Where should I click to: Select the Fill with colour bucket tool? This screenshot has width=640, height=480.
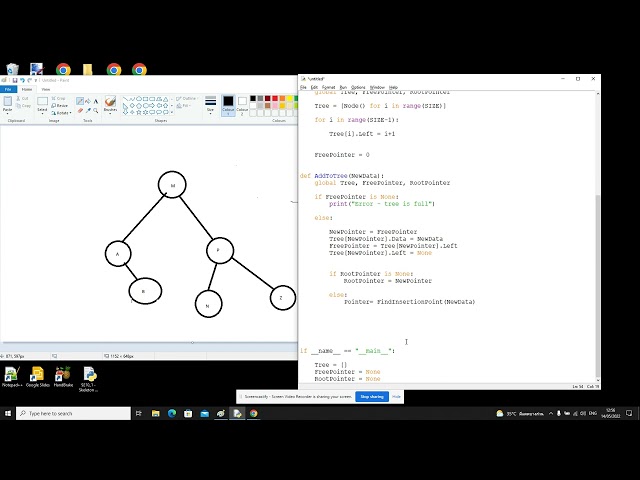88,101
